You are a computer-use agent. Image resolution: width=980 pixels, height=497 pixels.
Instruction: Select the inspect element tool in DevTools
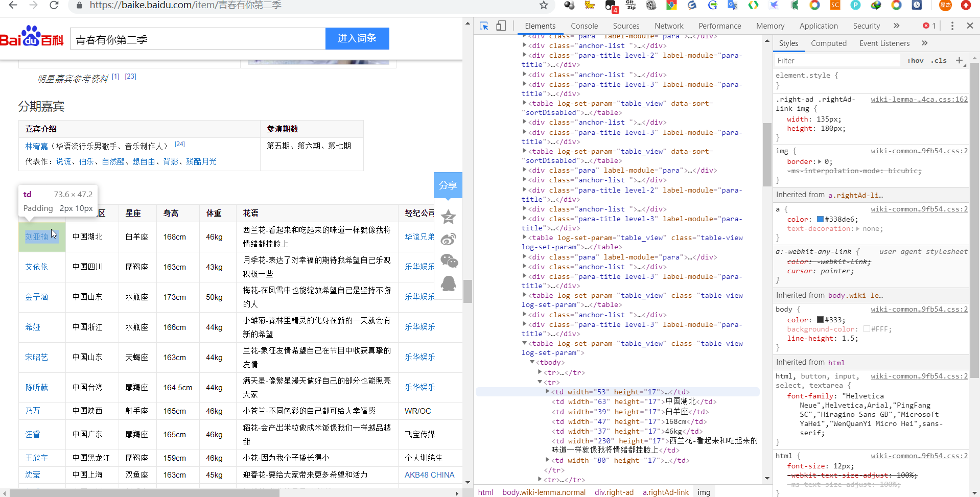coord(483,26)
